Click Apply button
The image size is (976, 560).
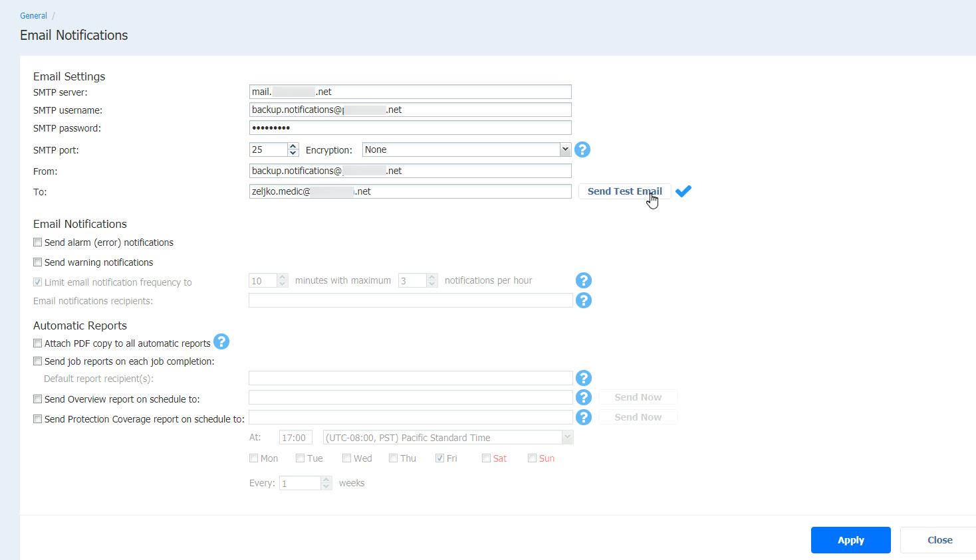click(x=851, y=540)
